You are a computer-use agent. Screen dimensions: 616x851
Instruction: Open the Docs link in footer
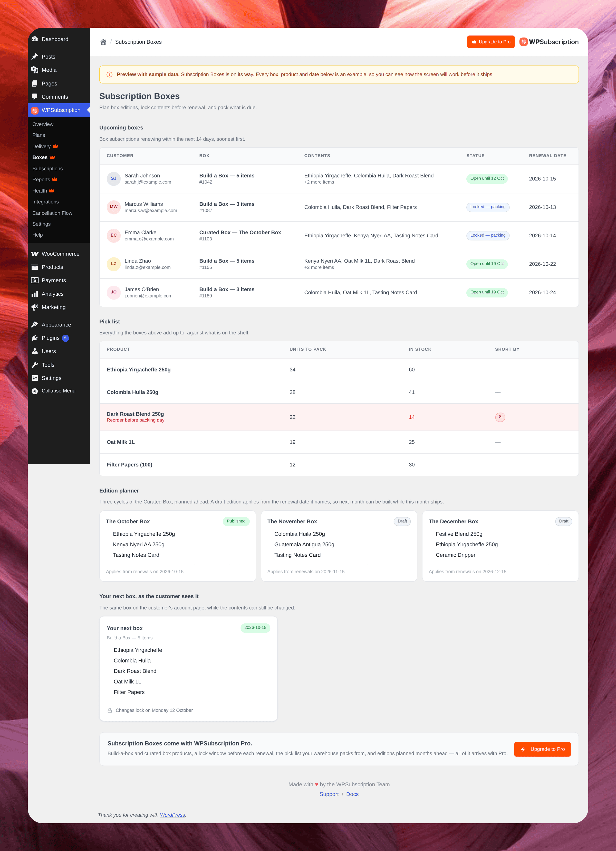coord(352,794)
